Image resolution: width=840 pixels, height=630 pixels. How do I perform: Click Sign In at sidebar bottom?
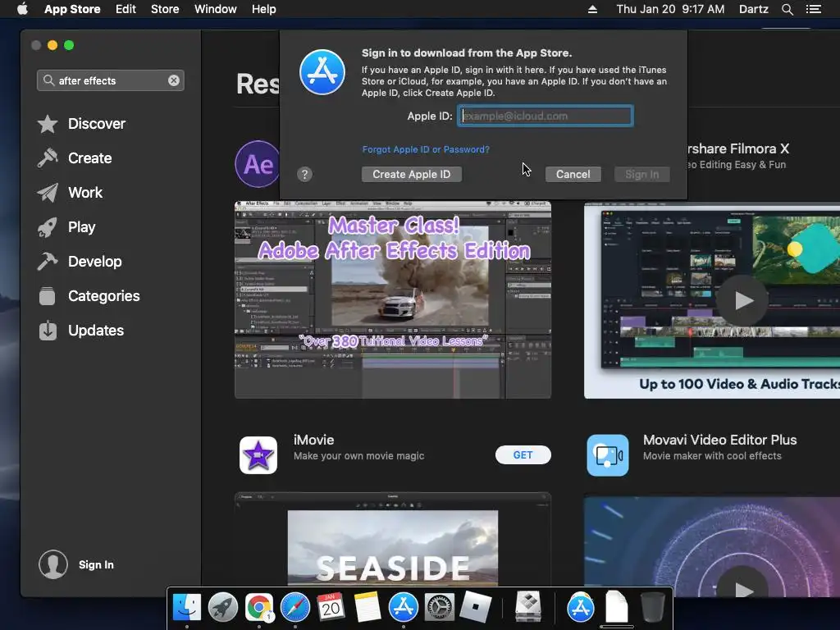click(x=97, y=564)
